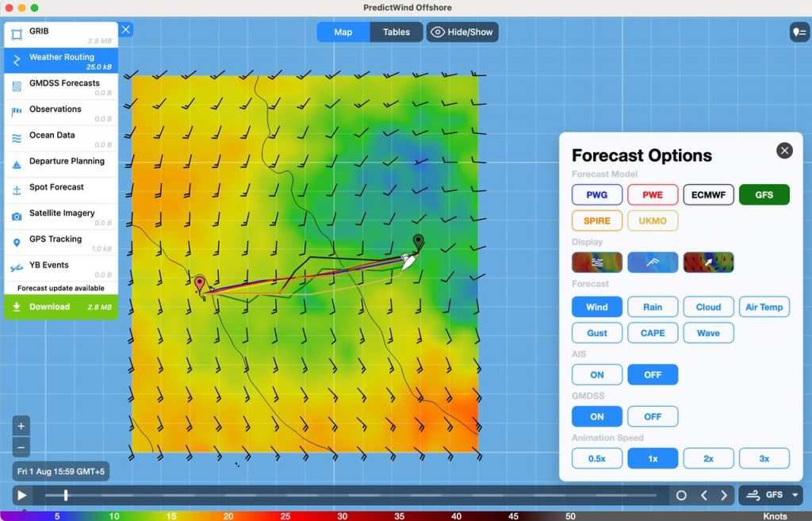Set animation speed to 0.5x

[596, 458]
